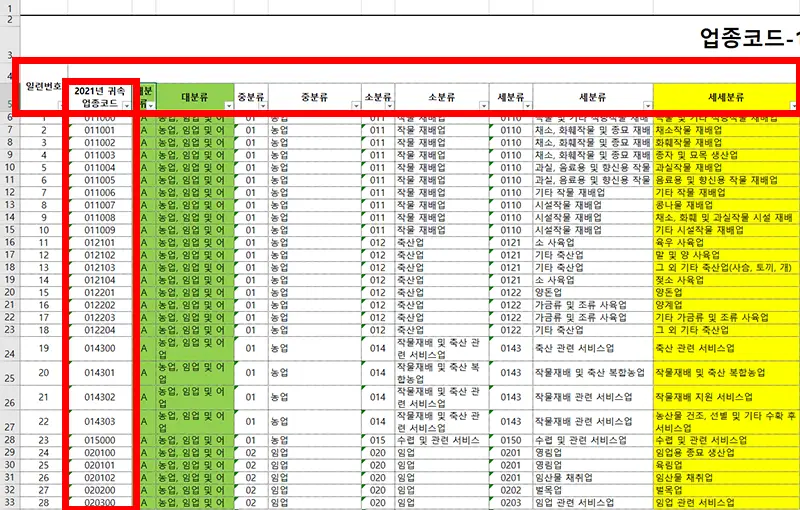Click the cell containing code 011009
The image size is (800, 510).
[99, 231]
